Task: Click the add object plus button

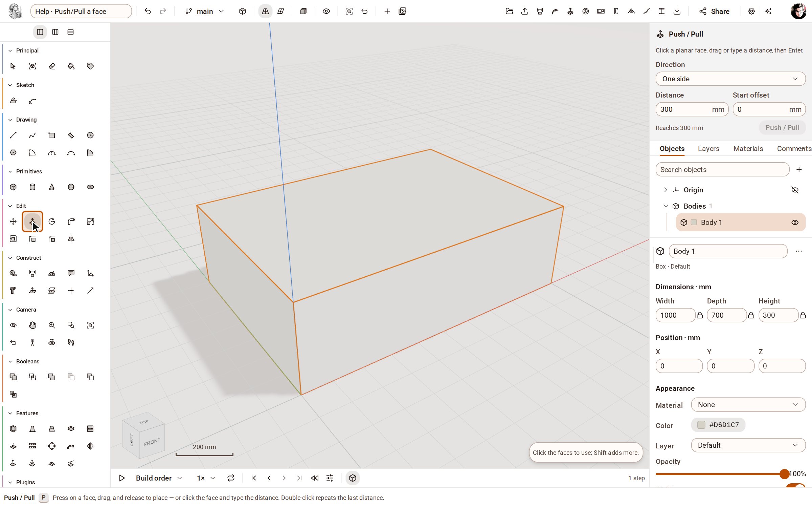Action: 799,169
